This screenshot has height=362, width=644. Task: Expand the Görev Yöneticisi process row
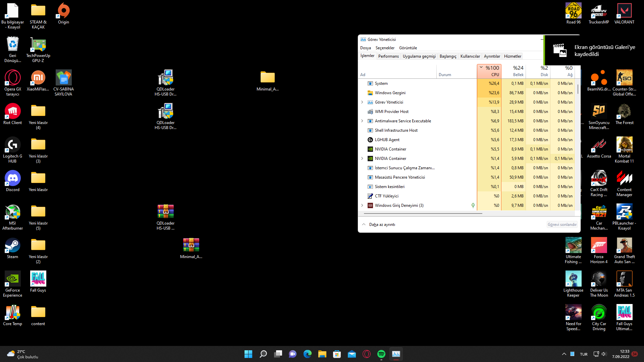click(x=362, y=102)
